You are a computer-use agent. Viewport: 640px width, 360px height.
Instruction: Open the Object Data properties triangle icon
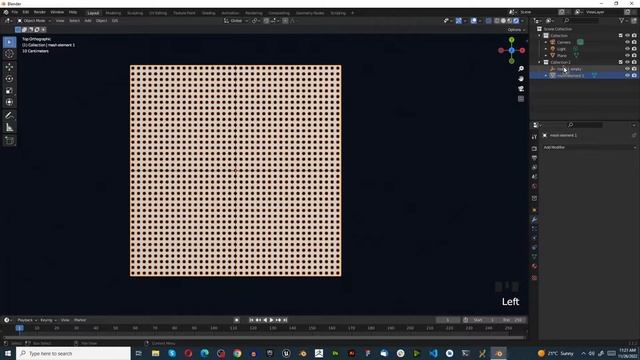click(x=534, y=257)
